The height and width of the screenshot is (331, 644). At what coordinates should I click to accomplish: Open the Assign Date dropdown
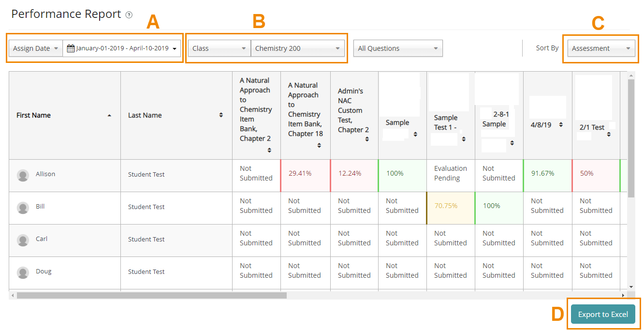click(35, 48)
